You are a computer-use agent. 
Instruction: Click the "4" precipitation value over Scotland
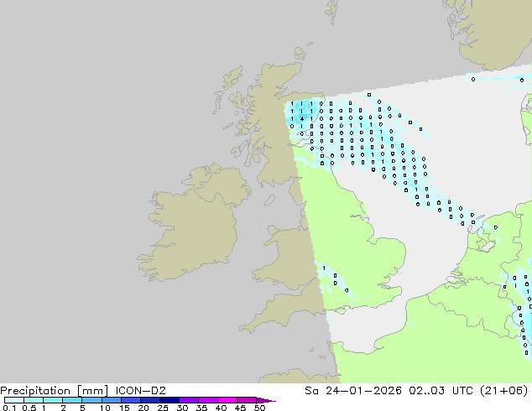click(x=301, y=119)
